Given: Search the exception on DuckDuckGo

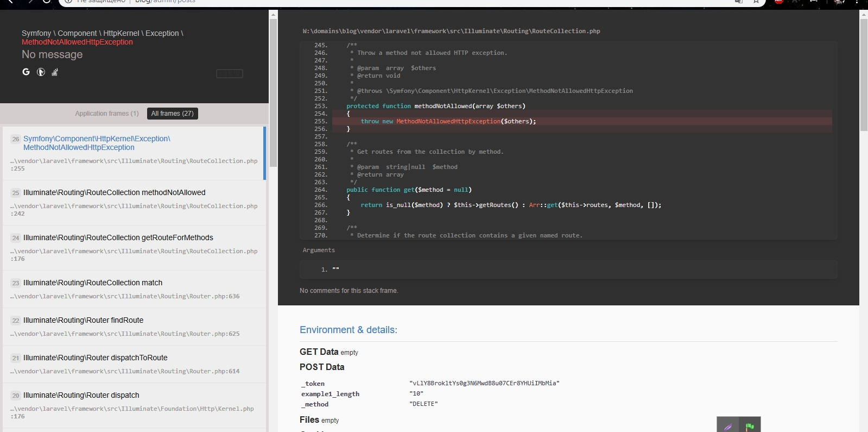Looking at the screenshot, I should coord(41,72).
